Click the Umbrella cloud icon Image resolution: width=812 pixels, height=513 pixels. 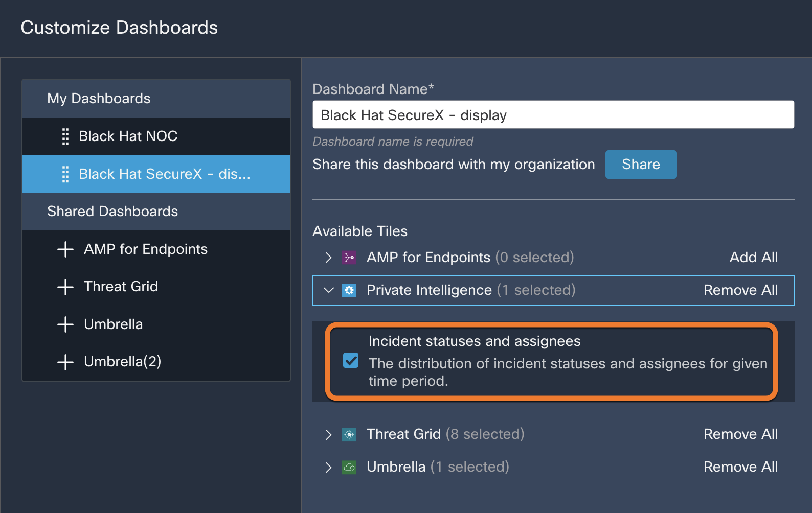[x=349, y=467]
